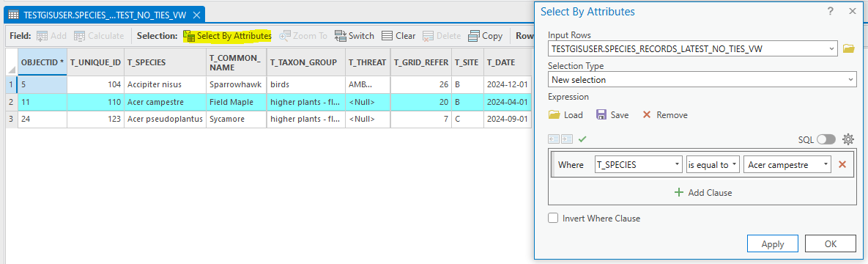The height and width of the screenshot is (264, 868).
Task: Save the current expression
Action: click(612, 115)
